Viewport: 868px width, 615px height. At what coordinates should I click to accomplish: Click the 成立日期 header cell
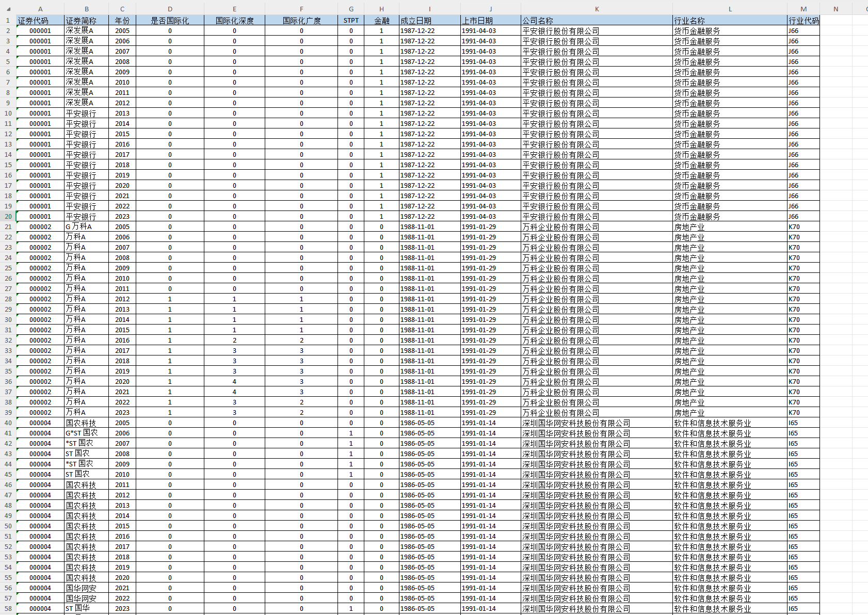tap(430, 21)
